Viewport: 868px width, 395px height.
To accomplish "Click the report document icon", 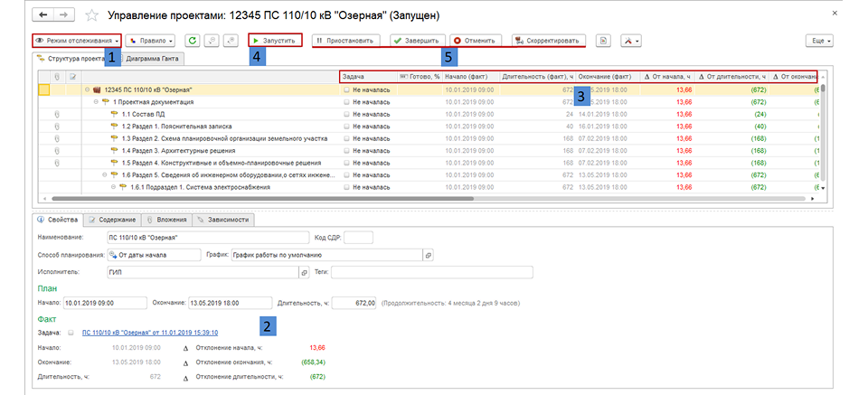I will [603, 41].
